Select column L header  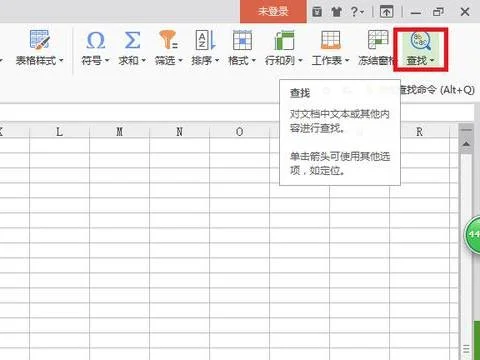[x=60, y=132]
